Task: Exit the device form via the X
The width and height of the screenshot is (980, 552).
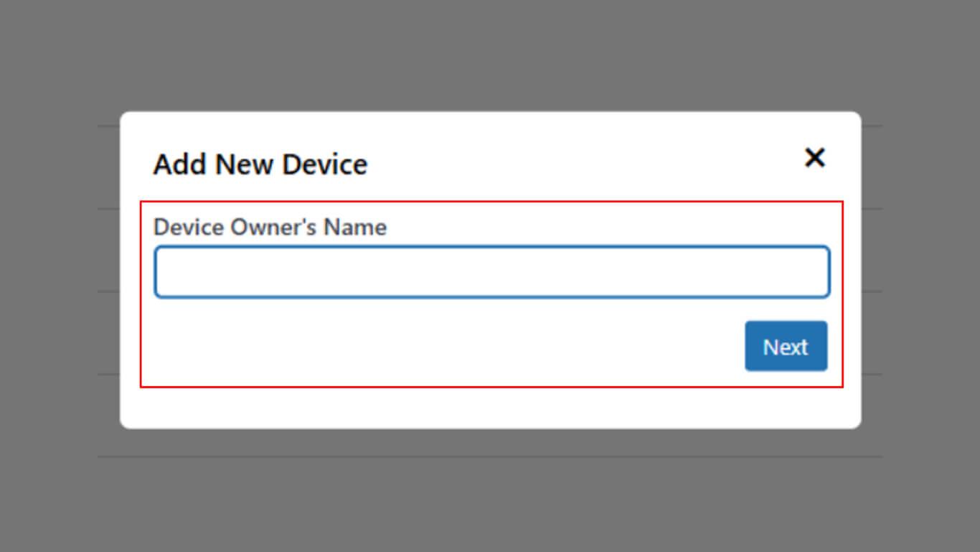Action: [x=814, y=158]
